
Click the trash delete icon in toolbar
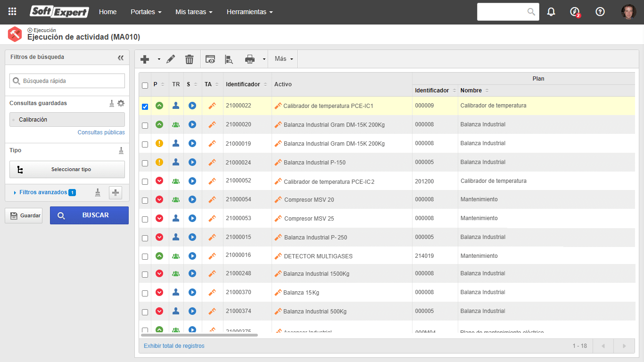[189, 59]
